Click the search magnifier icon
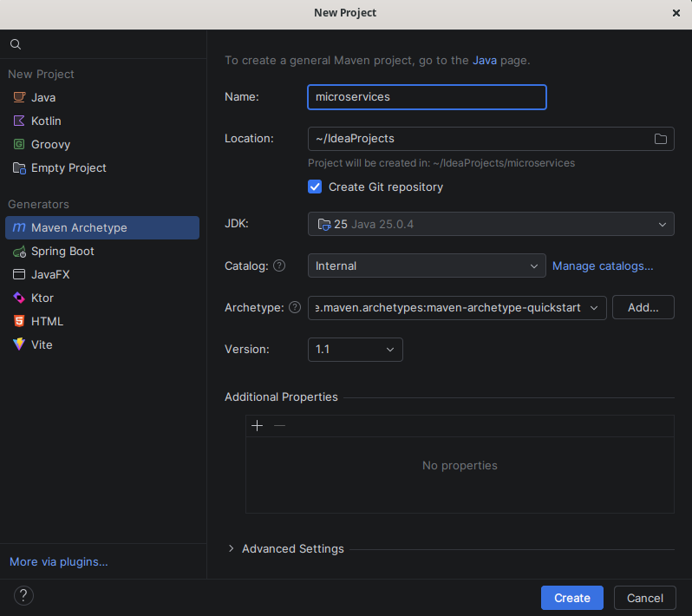 pos(16,44)
